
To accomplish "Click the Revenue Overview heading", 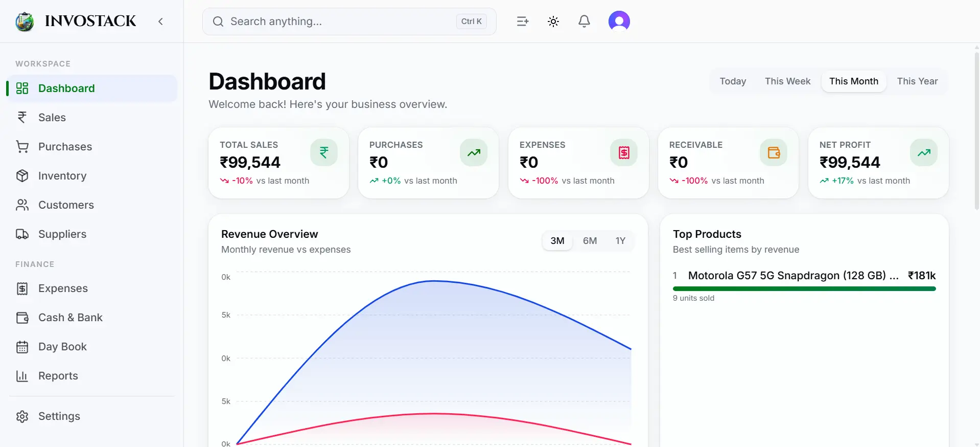I will [x=269, y=234].
